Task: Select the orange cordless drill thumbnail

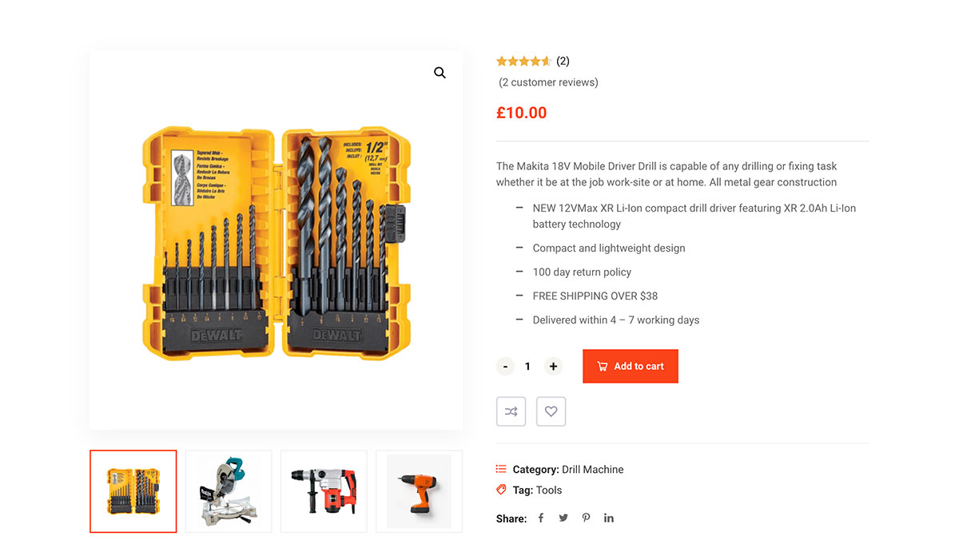Action: coord(419,491)
